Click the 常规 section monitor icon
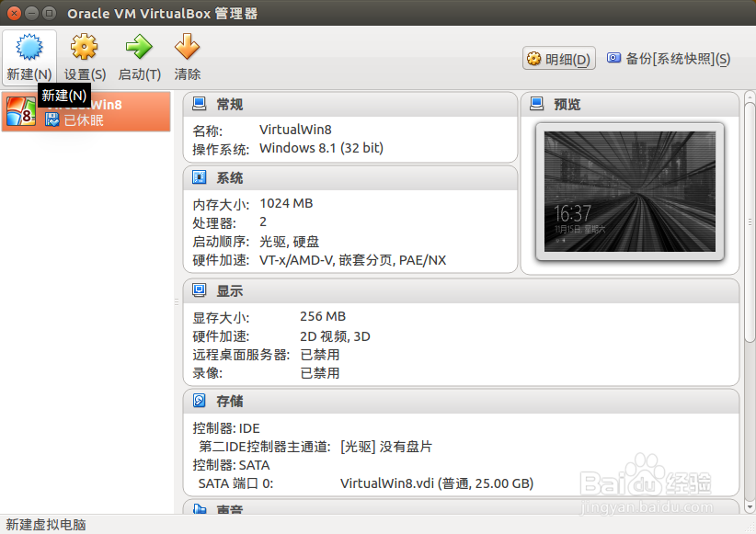The height and width of the screenshot is (534, 756). point(200,104)
